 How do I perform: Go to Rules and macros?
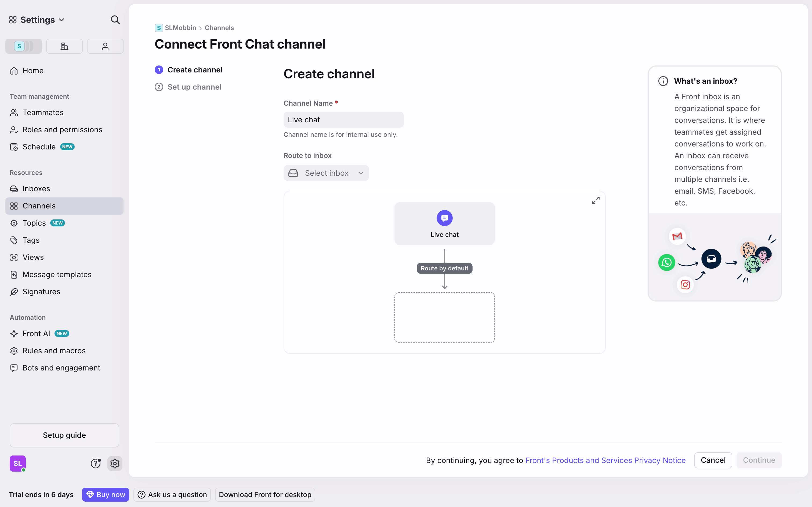54,351
